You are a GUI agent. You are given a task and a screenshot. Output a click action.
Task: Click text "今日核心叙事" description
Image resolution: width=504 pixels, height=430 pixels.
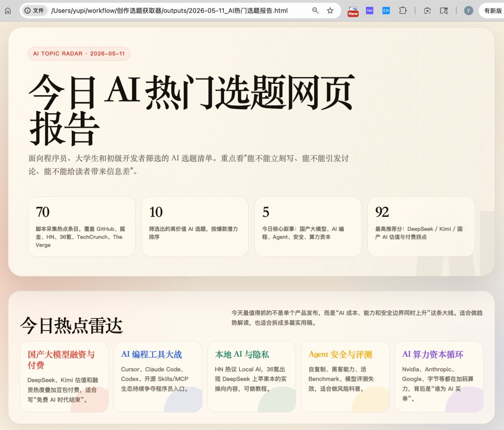303,233
